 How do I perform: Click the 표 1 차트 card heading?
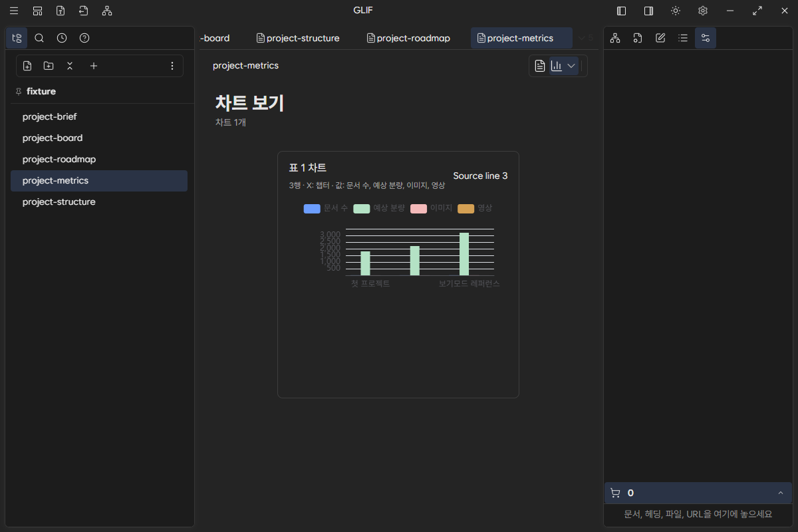tap(308, 168)
